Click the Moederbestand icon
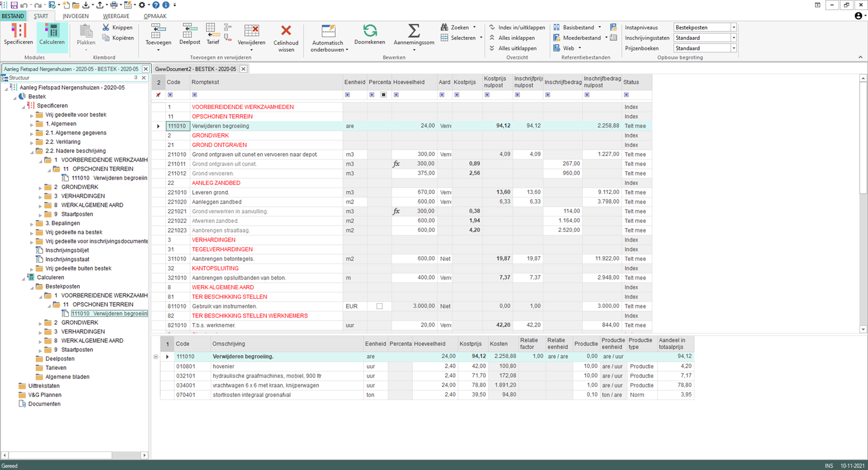This screenshot has height=470, width=868. [x=556, y=37]
